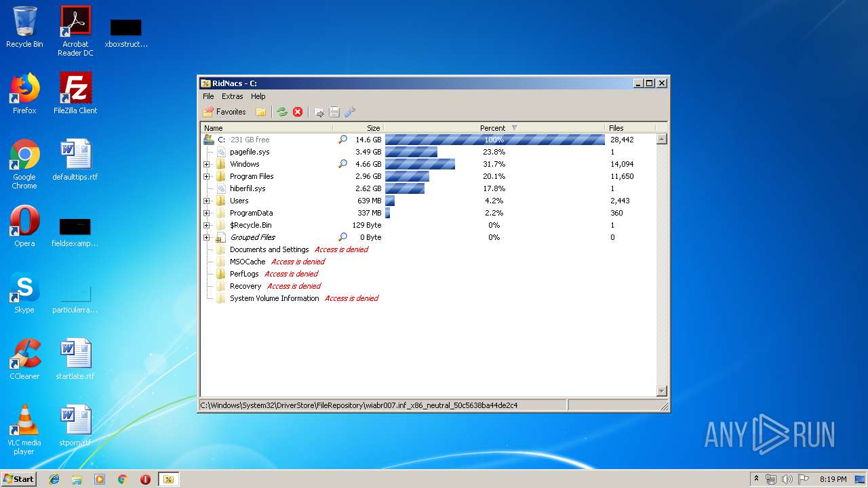Click the Grouped Files row icon
Viewport: 868px width, 488px height.
pos(220,237)
